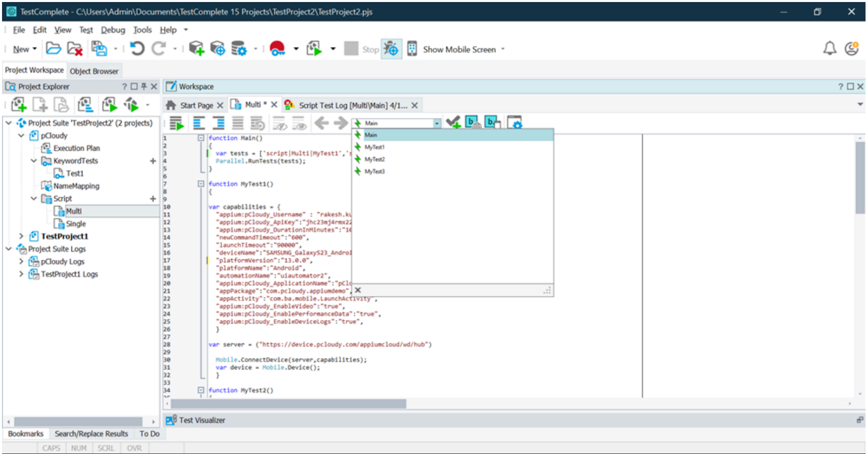
Task: Open the New dropdown arrow
Action: coord(34,49)
